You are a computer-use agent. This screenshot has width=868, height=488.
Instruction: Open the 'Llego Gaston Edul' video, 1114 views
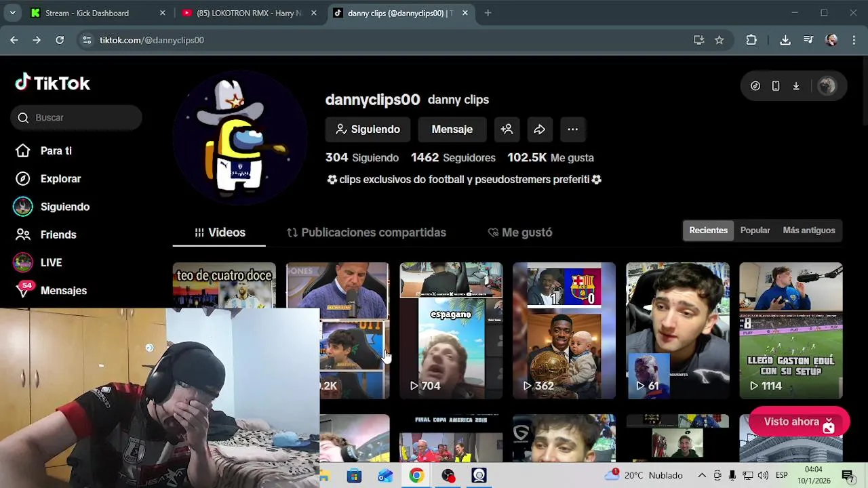tap(791, 331)
